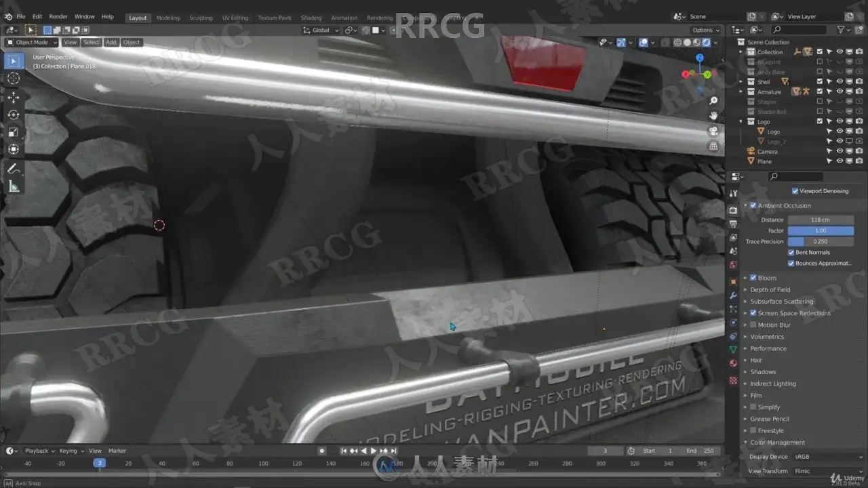Toggle viewport overlays icon
Image resolution: width=868 pixels, height=488 pixels.
[643, 42]
